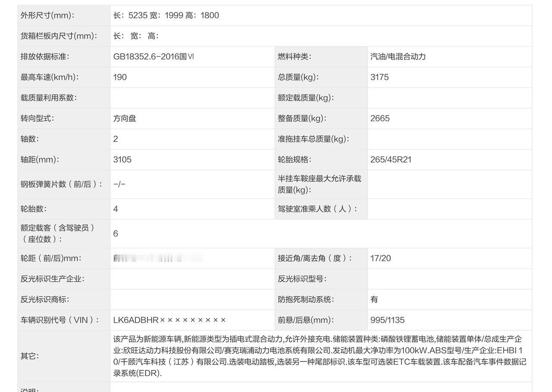This screenshot has width=552, height=392.
Task: Select the 前悬/后悬(mm) label
Action: (306, 320)
